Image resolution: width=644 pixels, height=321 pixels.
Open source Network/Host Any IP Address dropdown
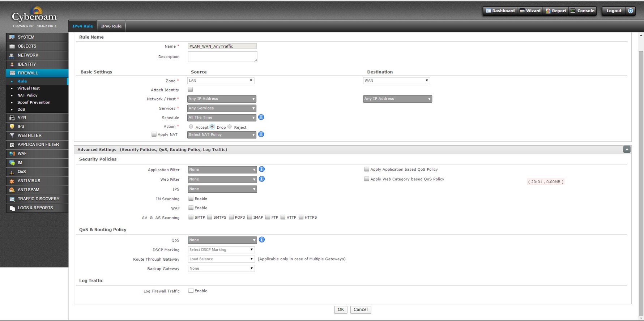(x=222, y=99)
